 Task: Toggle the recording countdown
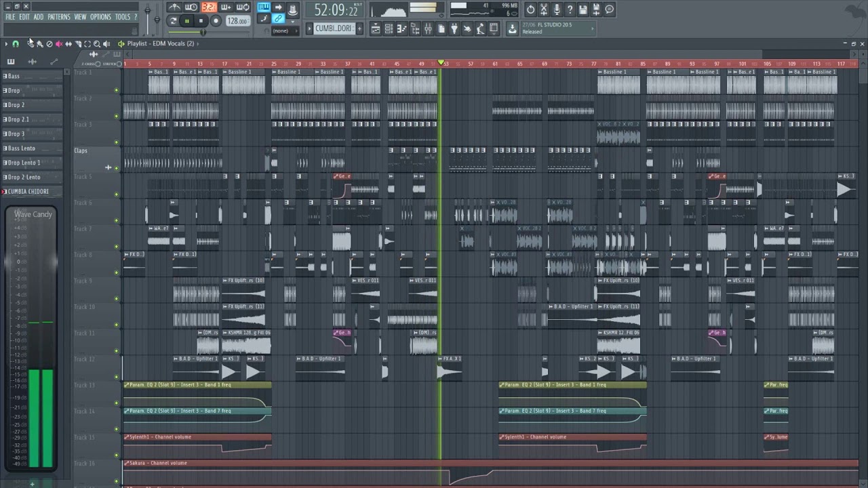(209, 7)
